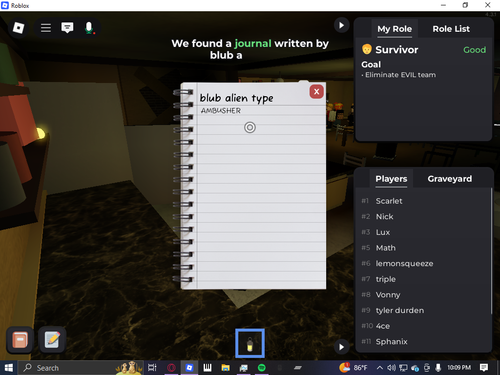Toggle the microphone in the top bar
The image size is (500, 375).
coord(89,28)
